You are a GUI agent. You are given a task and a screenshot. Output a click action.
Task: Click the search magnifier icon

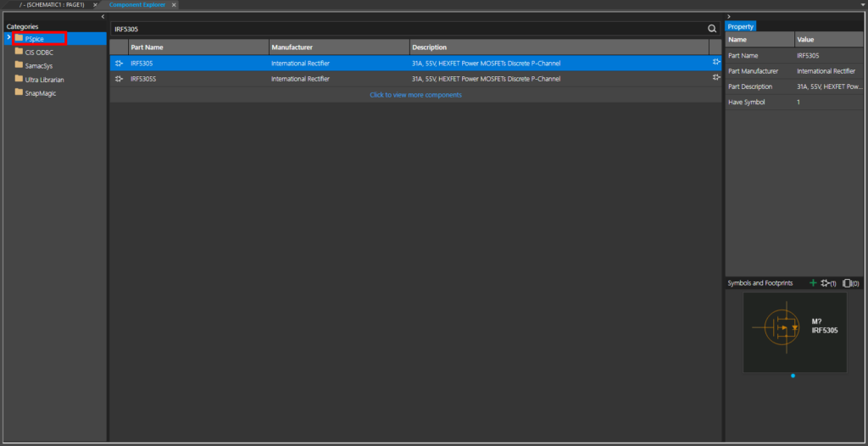tap(712, 28)
